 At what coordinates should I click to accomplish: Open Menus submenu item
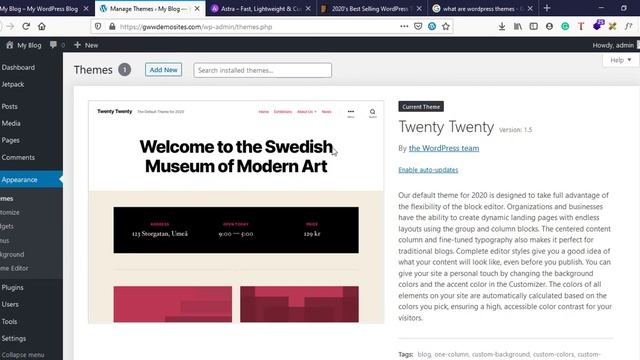(x=4, y=240)
